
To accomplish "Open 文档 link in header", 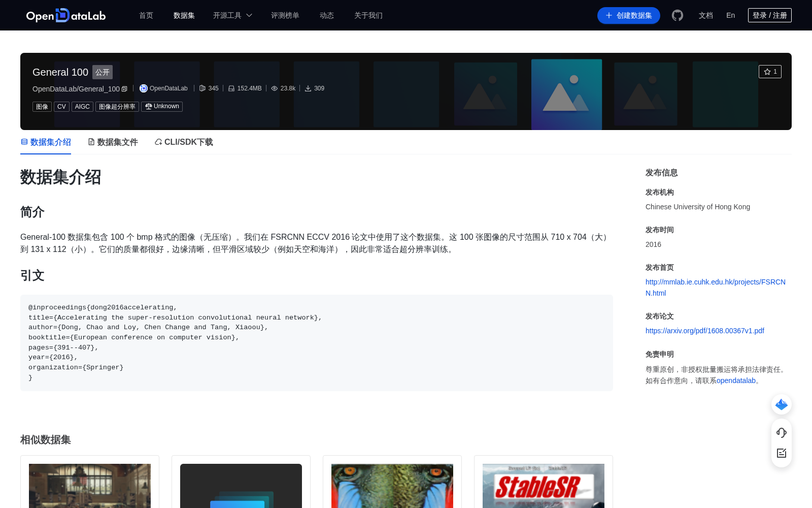I will [706, 15].
